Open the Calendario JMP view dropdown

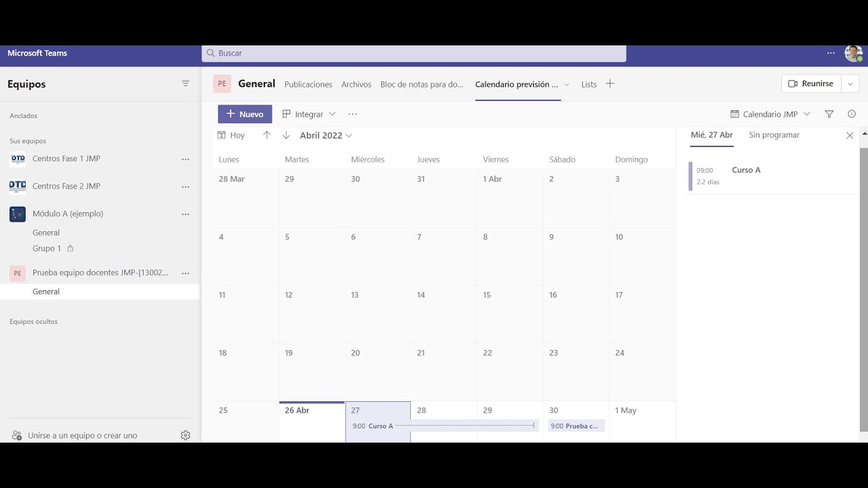(770, 115)
